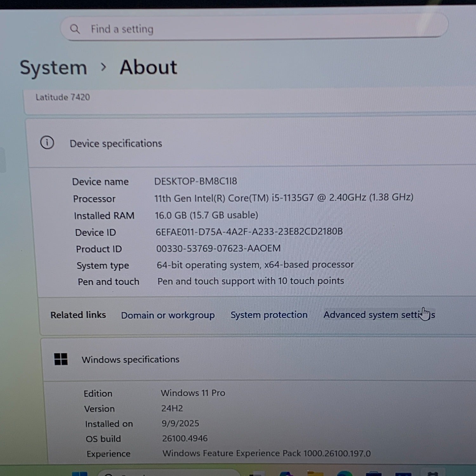Click the Product ID value text
The image size is (476, 476).
tap(218, 248)
